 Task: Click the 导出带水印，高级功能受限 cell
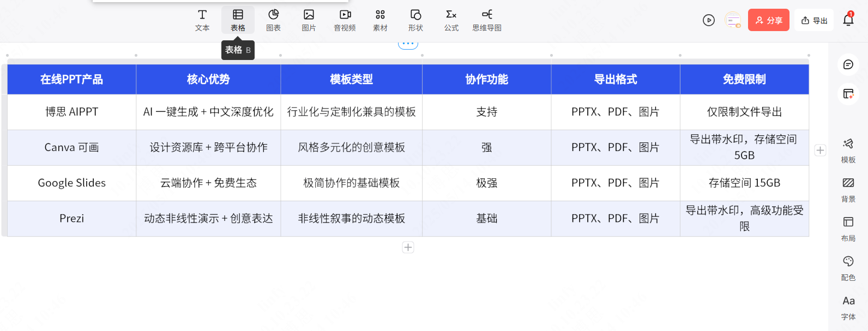click(744, 218)
